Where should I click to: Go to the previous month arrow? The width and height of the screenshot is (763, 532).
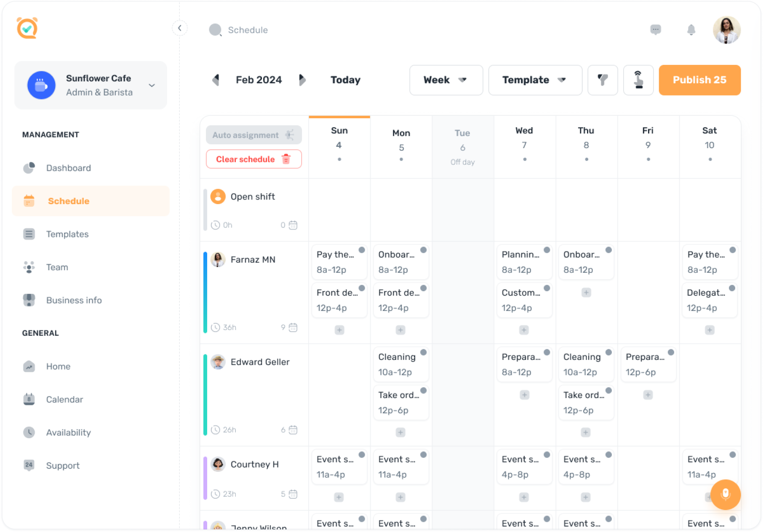(216, 80)
